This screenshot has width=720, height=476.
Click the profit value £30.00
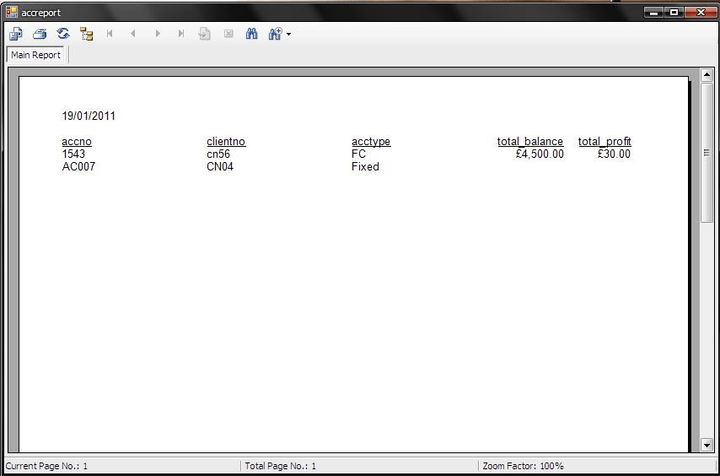pyautogui.click(x=614, y=154)
